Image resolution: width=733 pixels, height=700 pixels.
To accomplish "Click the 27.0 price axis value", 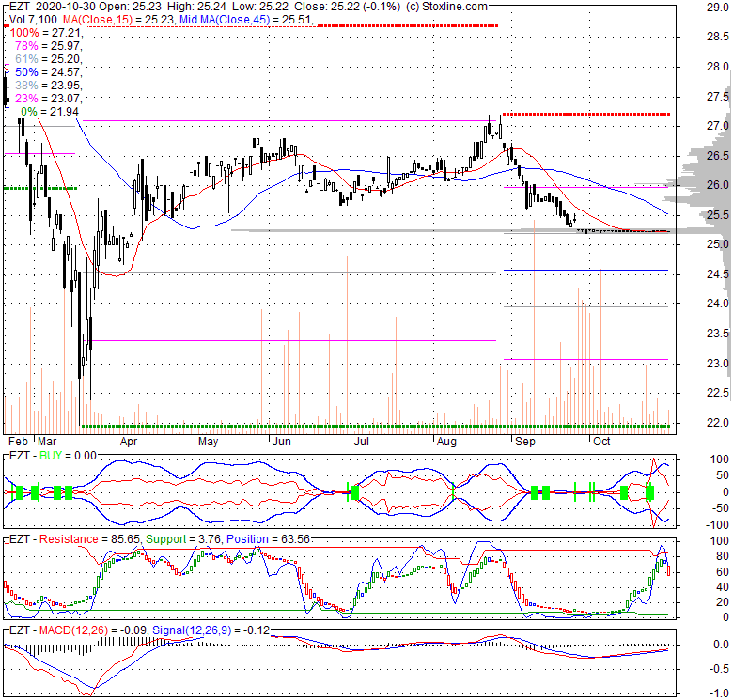I will point(718,126).
